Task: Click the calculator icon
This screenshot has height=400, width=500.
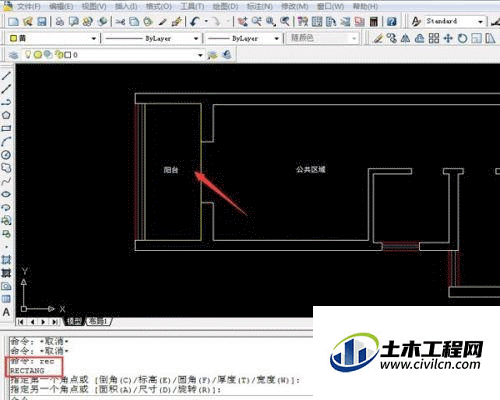Action: pos(374,22)
